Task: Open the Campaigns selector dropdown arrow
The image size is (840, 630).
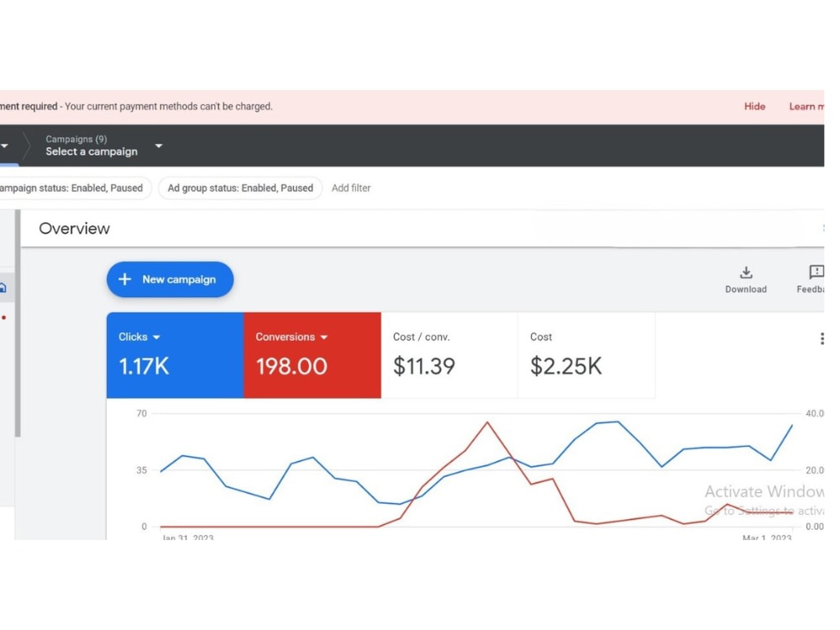Action: point(159,145)
